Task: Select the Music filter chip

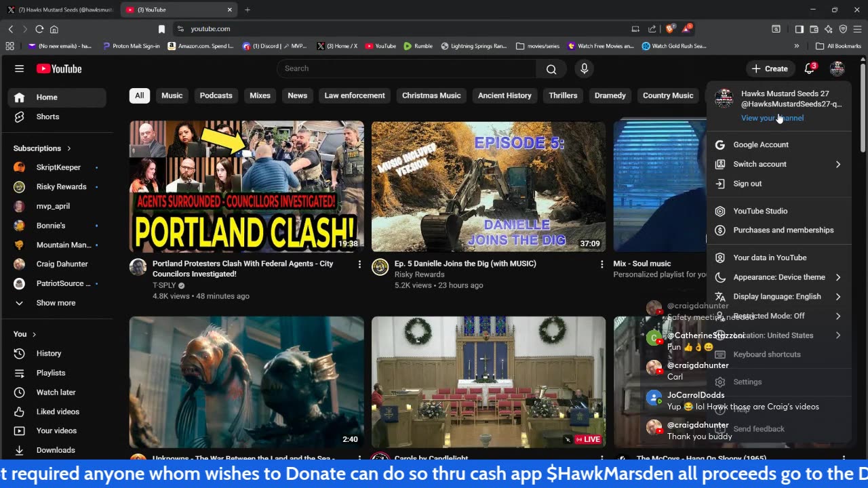Action: pos(172,96)
